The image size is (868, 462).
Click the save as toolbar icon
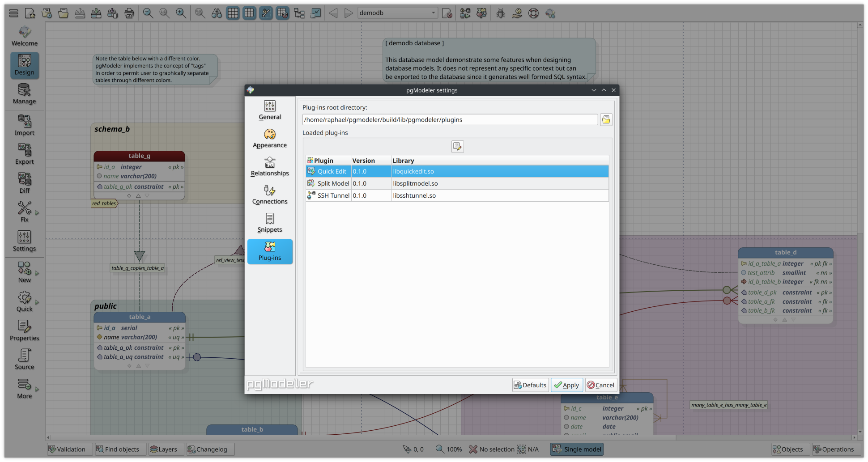pyautogui.click(x=96, y=13)
